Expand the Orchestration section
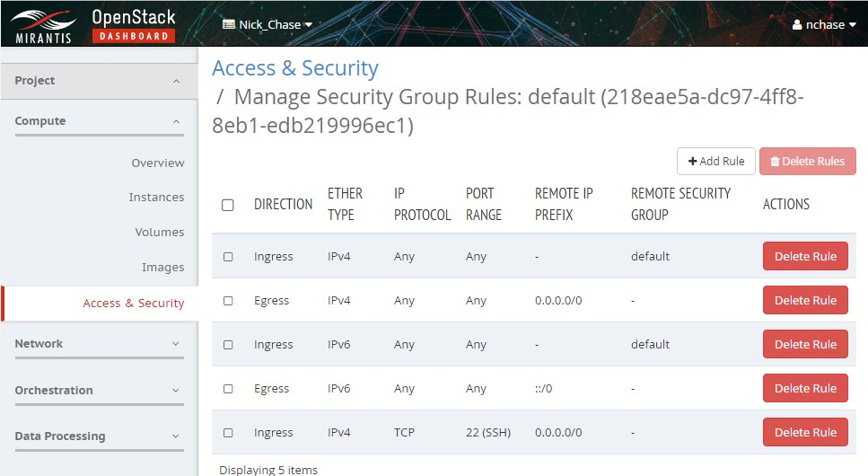The height and width of the screenshot is (476, 868). click(99, 391)
